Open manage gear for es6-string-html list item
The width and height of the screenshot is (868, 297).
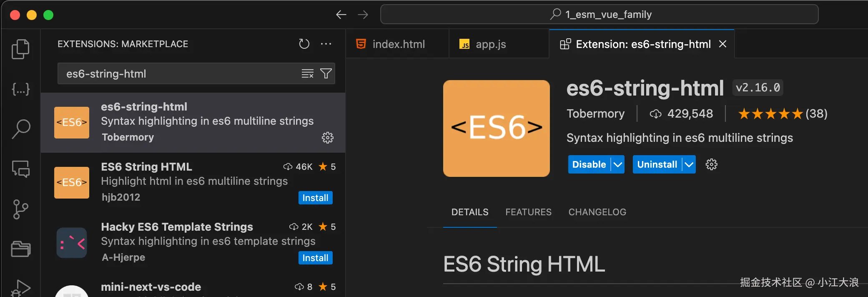328,138
